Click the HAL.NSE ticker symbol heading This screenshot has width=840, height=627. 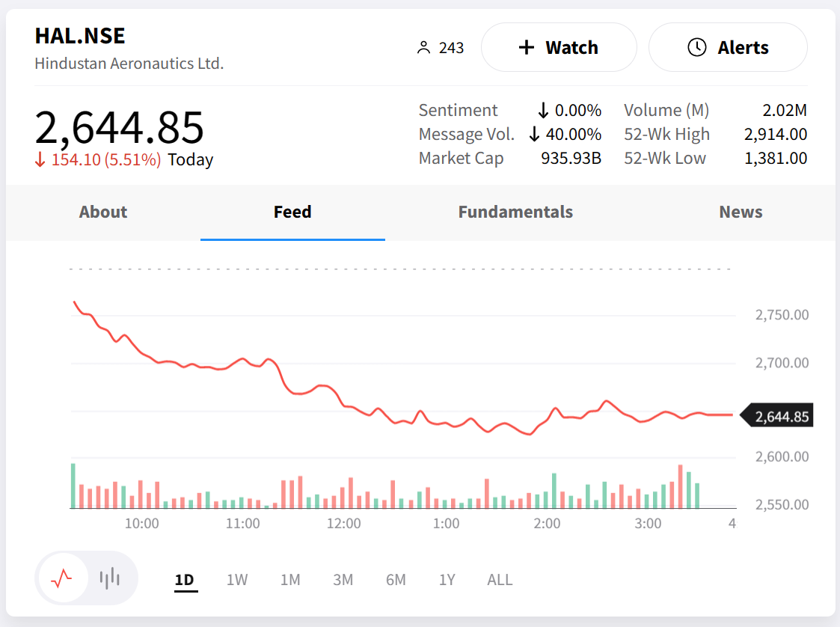[x=80, y=36]
